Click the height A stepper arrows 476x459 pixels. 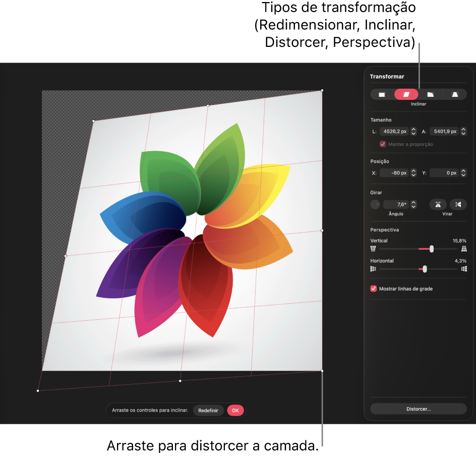coord(463,132)
